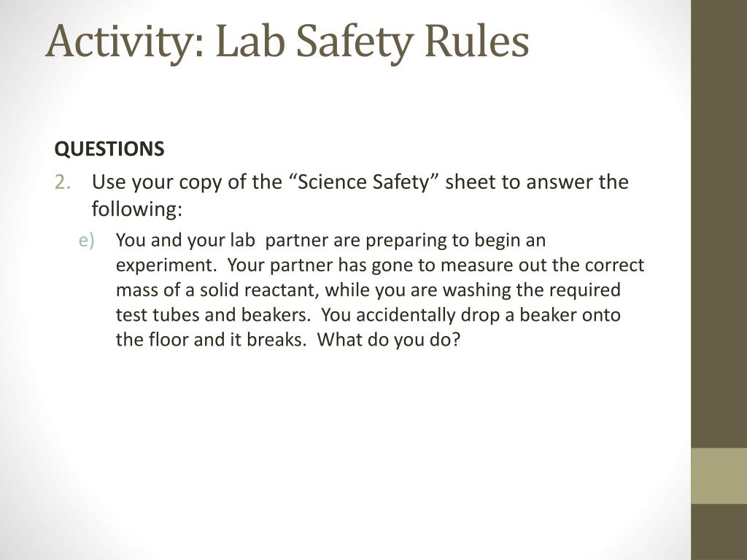Click the words "the floor and it breaks."
Viewport: 747px width, 560px height.
(x=211, y=340)
